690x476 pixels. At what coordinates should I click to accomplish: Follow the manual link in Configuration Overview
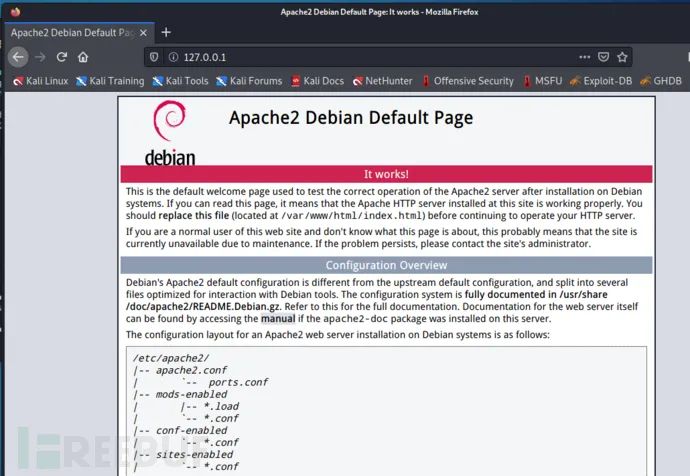[278, 319]
